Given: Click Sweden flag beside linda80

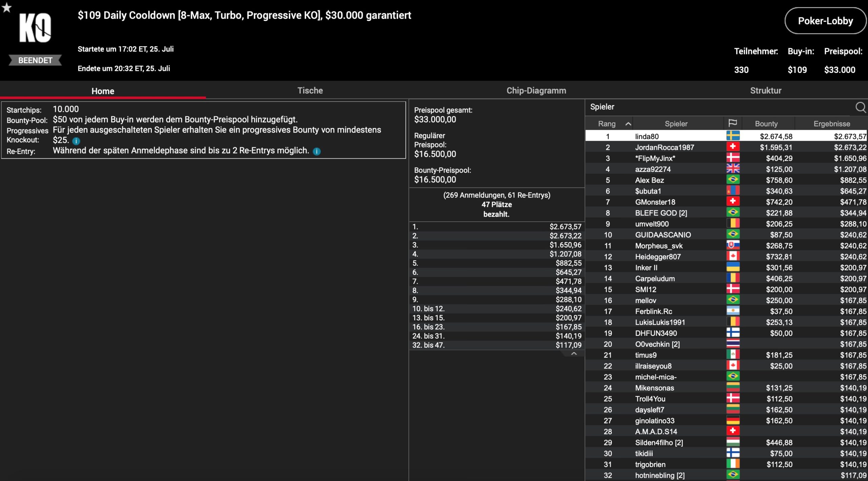Looking at the screenshot, I should click(x=733, y=136).
